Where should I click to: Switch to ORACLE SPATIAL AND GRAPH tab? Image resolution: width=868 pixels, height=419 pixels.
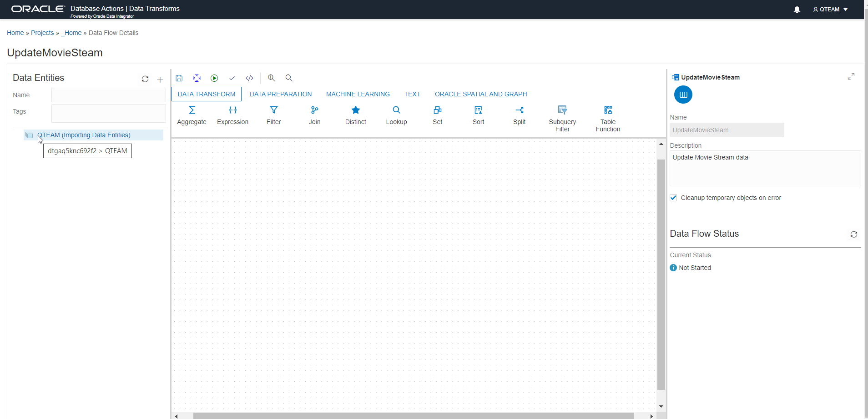(x=481, y=94)
